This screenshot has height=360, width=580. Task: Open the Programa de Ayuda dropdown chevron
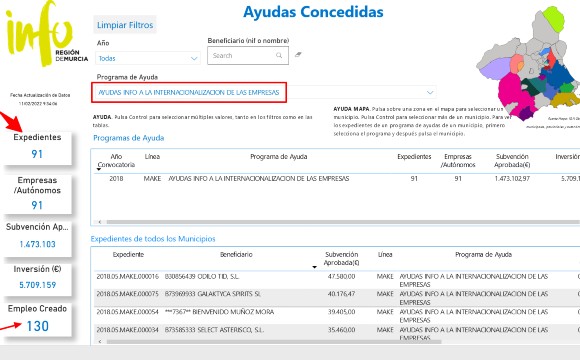point(430,92)
